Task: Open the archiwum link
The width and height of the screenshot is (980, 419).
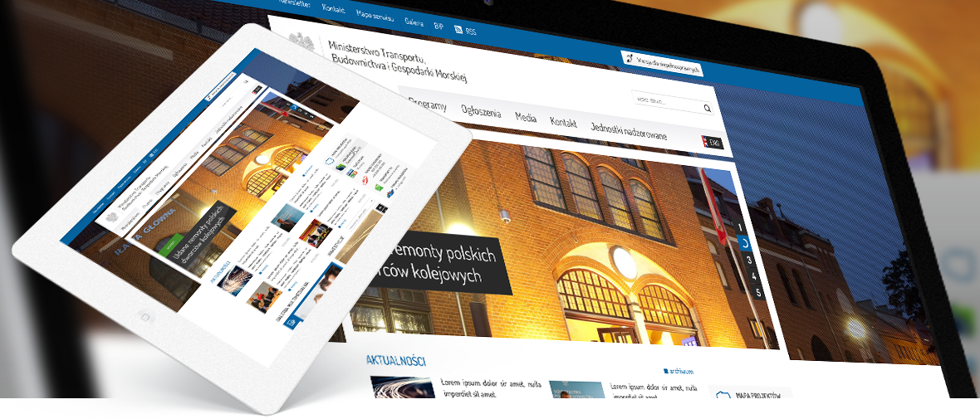Action: pos(678,371)
